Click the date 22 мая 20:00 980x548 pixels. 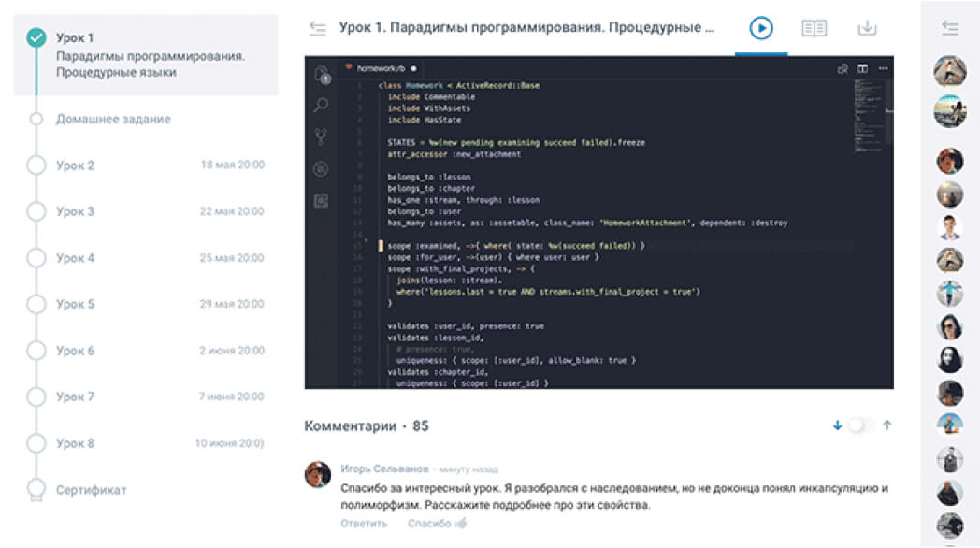(x=232, y=211)
